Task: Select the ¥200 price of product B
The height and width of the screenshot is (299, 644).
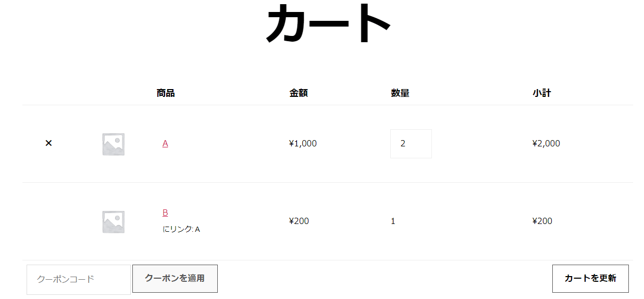Action: [299, 221]
